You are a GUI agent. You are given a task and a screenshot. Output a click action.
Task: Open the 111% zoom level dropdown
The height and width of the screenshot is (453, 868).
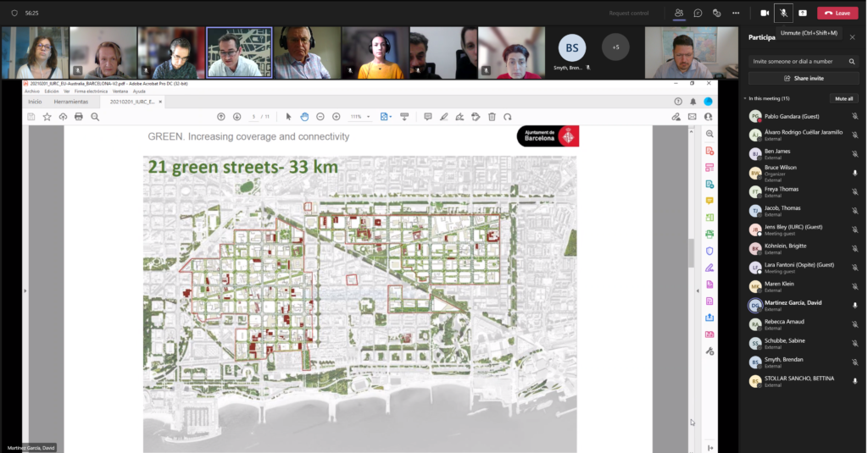point(361,117)
